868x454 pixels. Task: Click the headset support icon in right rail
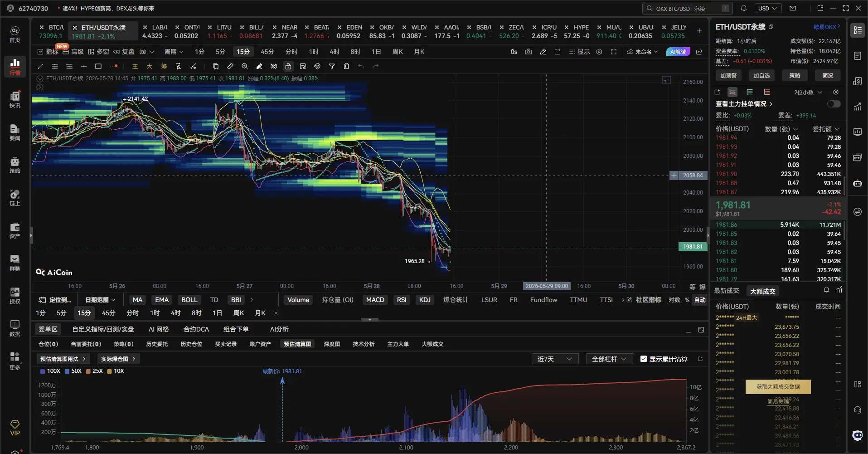pos(858,410)
